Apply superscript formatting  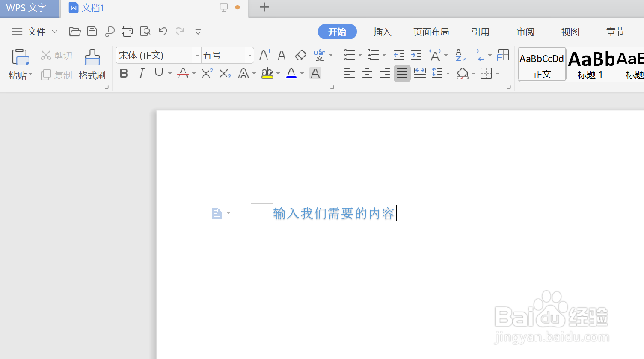coord(206,73)
